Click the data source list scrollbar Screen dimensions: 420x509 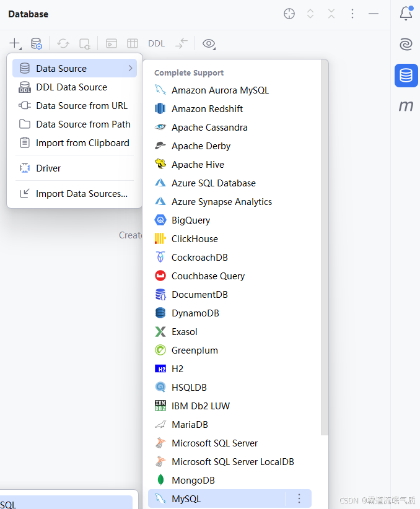coord(325,247)
